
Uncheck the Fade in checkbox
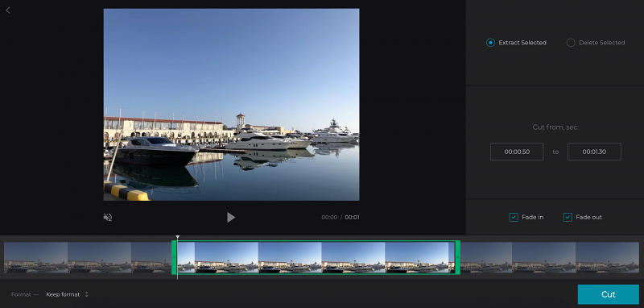coord(514,217)
